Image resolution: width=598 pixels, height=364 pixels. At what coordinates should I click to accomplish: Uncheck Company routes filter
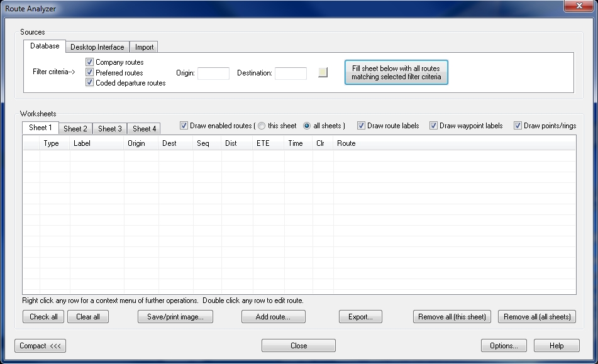point(90,62)
